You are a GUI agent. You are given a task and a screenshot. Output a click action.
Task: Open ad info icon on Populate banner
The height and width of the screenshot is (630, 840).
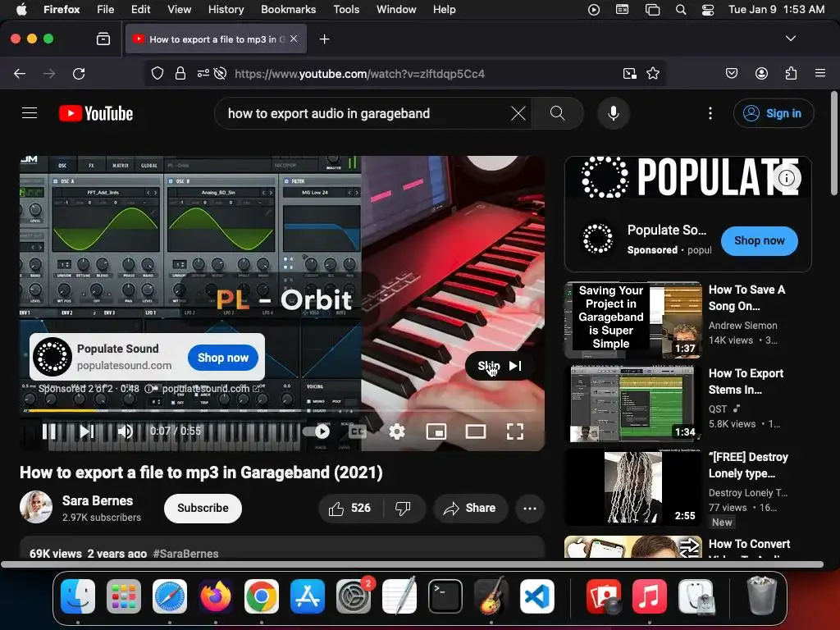(787, 178)
